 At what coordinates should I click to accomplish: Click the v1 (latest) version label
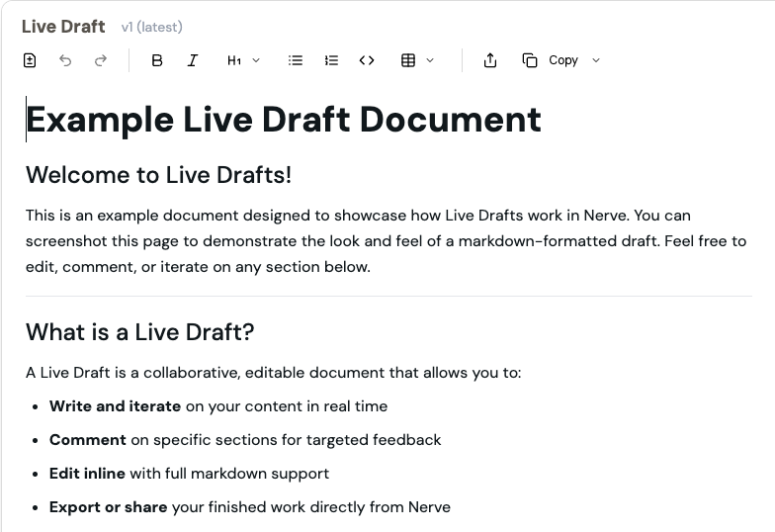pos(152,27)
